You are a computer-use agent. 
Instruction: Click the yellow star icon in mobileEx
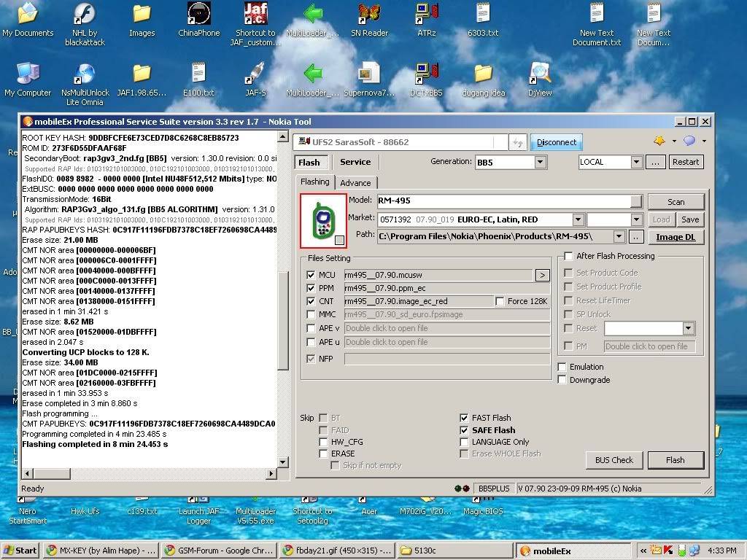click(x=659, y=141)
